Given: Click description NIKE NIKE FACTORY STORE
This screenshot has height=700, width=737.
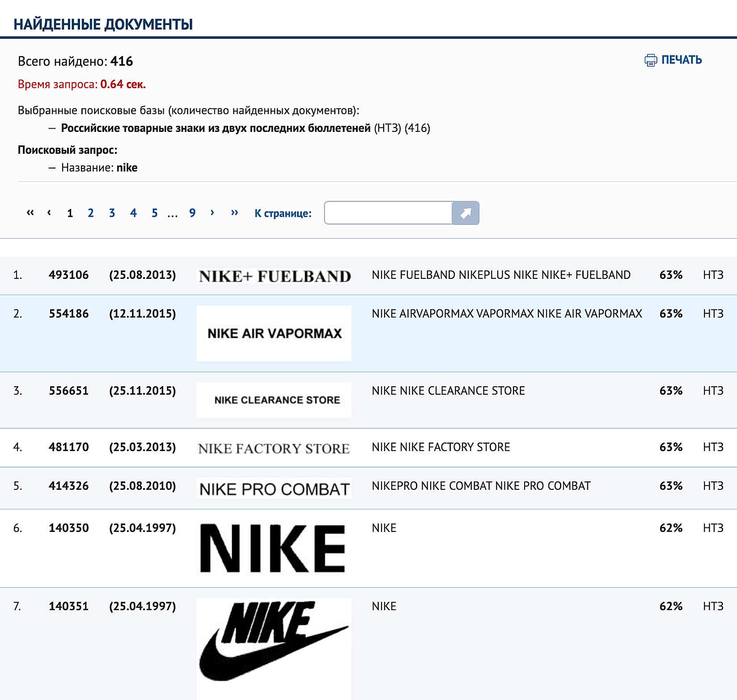Looking at the screenshot, I should tap(441, 447).
